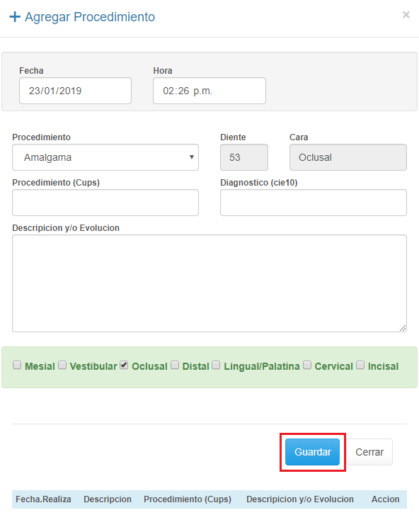Toggle the Lingual/Palatina checkbox

click(x=216, y=365)
